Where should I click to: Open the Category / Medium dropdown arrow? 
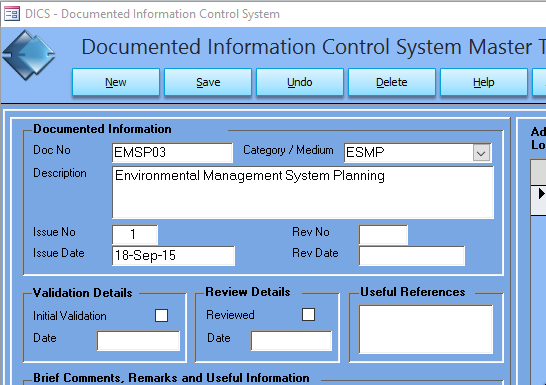pyautogui.click(x=481, y=153)
